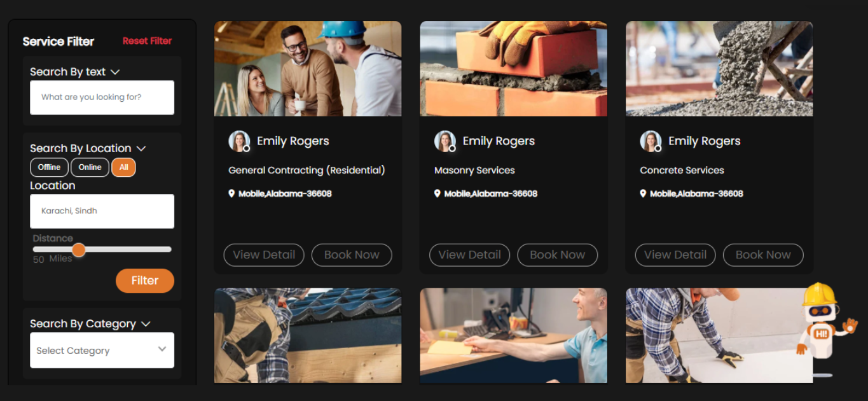The height and width of the screenshot is (401, 868).
Task: Collapse the Search By text section
Action: pyautogui.click(x=115, y=72)
